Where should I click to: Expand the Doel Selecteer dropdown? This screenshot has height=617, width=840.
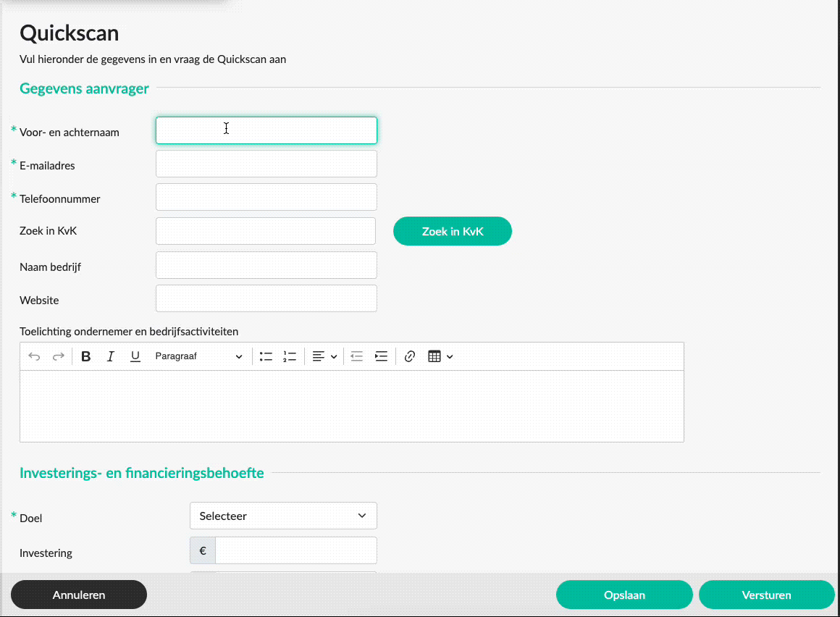tap(283, 516)
